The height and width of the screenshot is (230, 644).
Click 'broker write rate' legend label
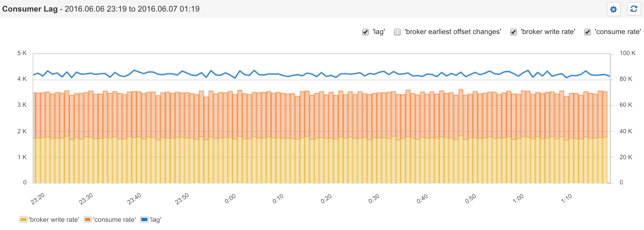tap(54, 220)
